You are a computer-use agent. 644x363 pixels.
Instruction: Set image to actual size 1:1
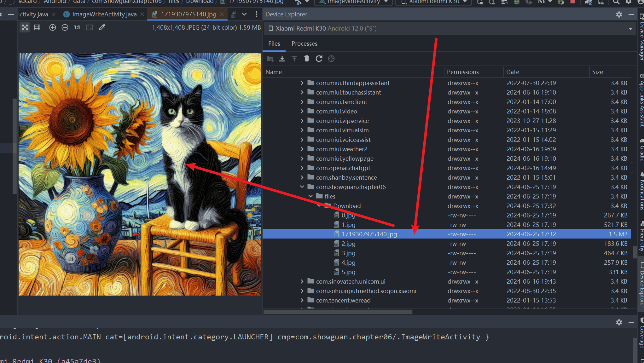77,27
